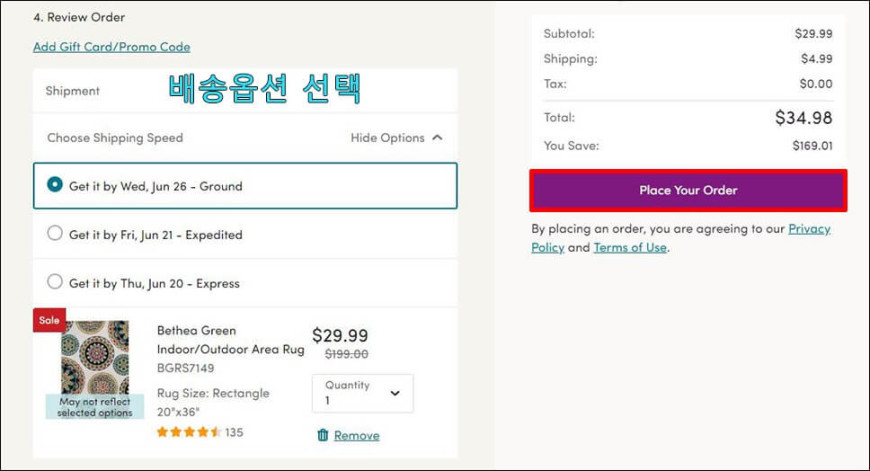Open the Quantity dropdown
The width and height of the screenshot is (870, 471).
[x=363, y=393]
